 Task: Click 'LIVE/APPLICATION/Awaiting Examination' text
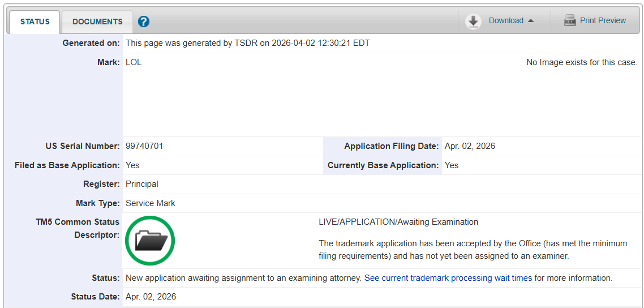(x=398, y=222)
